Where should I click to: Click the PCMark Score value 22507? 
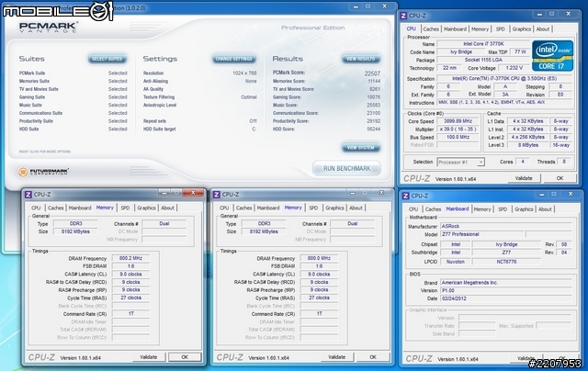(372, 73)
